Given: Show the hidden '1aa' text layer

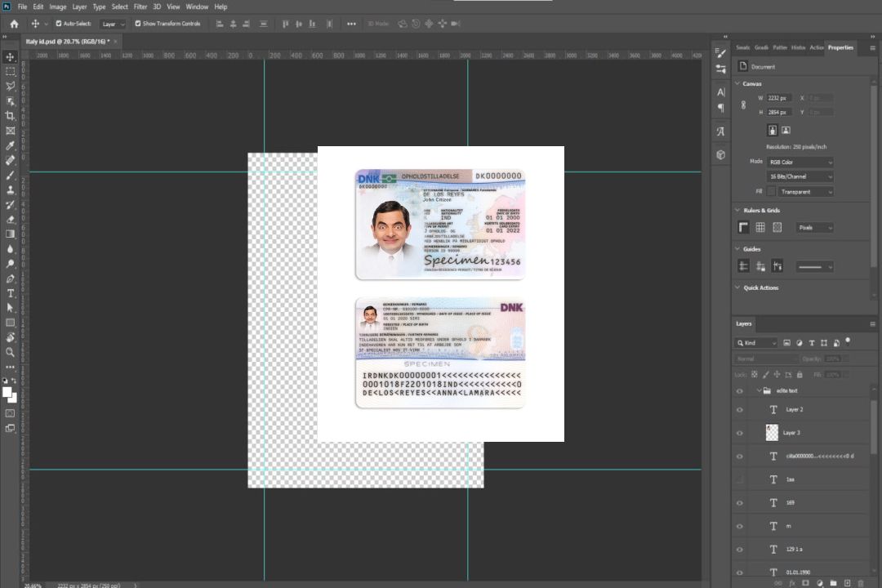Looking at the screenshot, I should pyautogui.click(x=740, y=479).
